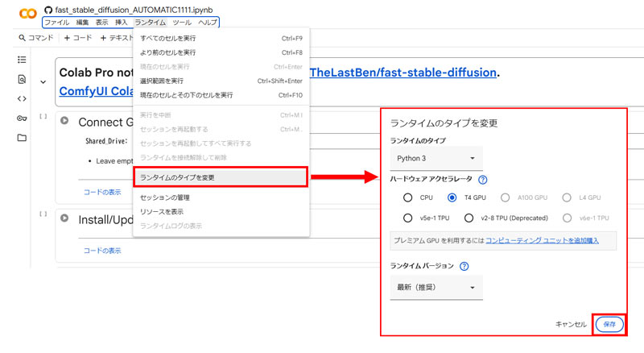The width and height of the screenshot is (644, 353).
Task: Open the code snippets sidebar icon
Action: tap(22, 99)
